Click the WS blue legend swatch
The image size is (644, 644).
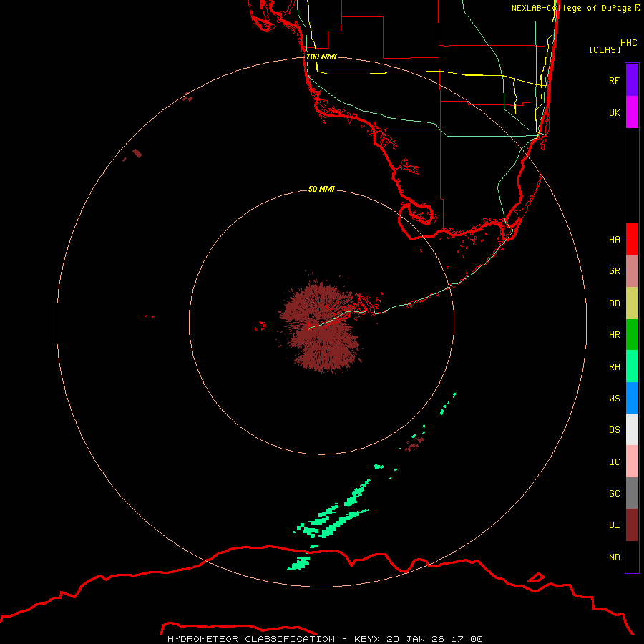pyautogui.click(x=632, y=398)
